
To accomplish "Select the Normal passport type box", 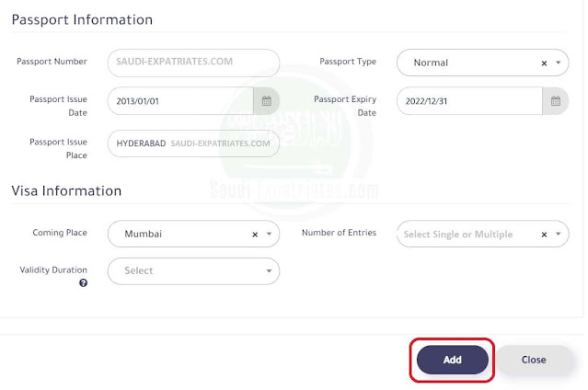I will point(482,63).
